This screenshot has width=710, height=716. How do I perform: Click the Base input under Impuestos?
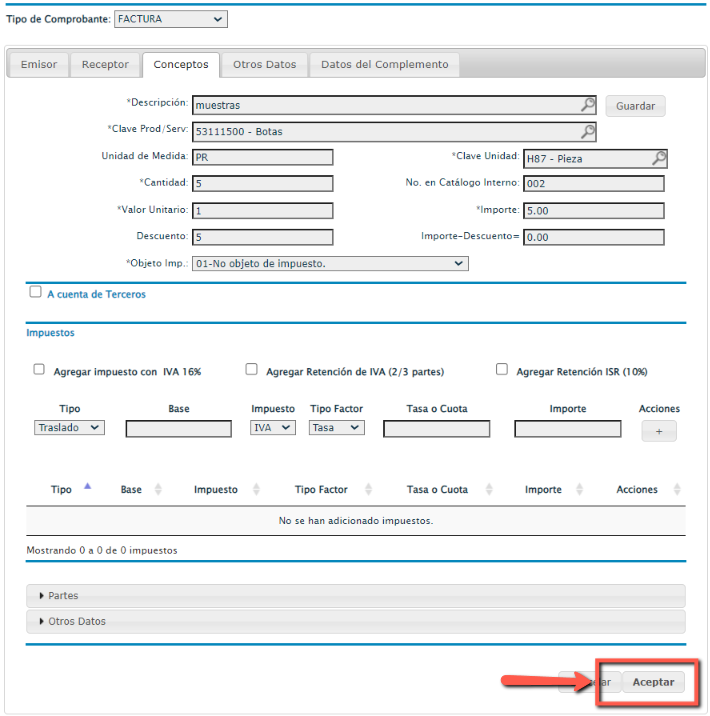(179, 429)
